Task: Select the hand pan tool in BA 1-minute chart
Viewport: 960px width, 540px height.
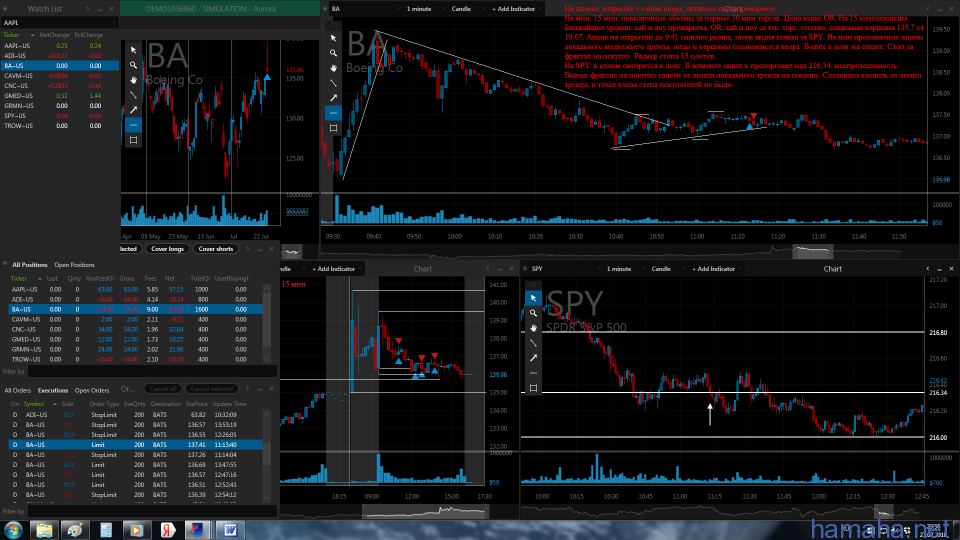Action: point(333,68)
